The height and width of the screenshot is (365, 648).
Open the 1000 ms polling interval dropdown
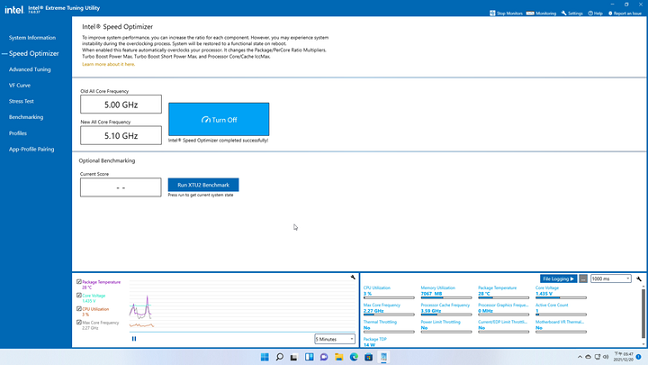coord(611,279)
